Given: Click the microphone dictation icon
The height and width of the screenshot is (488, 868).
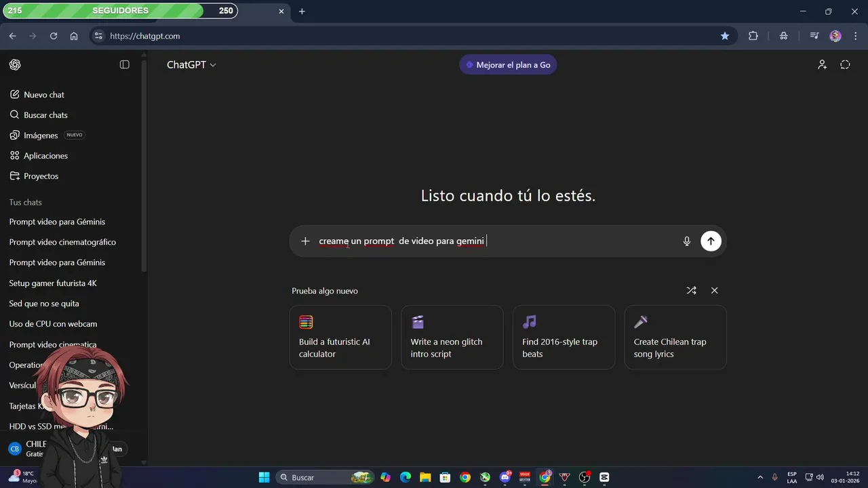Looking at the screenshot, I should [687, 241].
